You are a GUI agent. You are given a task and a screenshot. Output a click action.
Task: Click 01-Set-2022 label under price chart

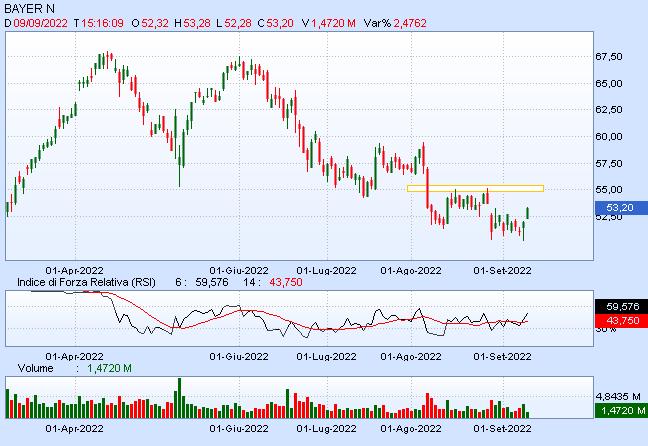(x=502, y=271)
